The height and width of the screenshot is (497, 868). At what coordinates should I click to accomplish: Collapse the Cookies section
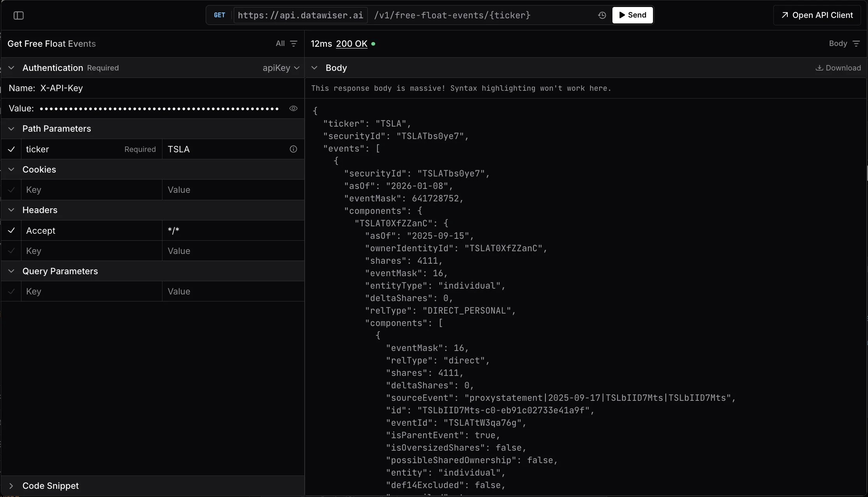11,169
